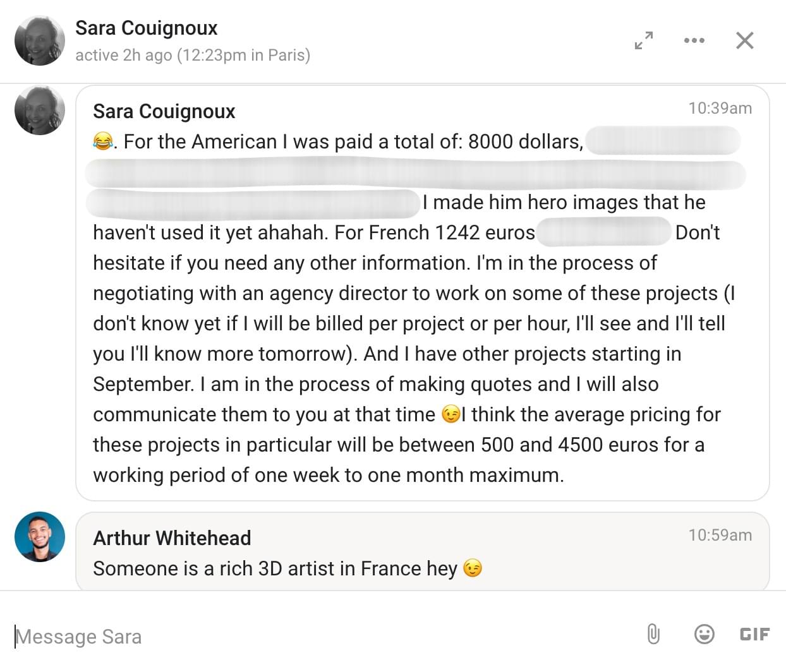This screenshot has width=786, height=672.
Task: Select Arthur's 'rich 3D artist' message bubble
Action: [422, 551]
